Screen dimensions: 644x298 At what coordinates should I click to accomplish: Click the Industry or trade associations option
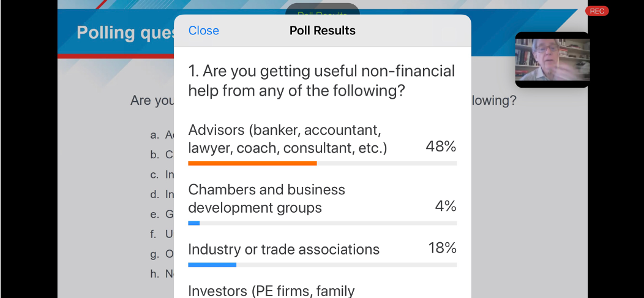284,250
